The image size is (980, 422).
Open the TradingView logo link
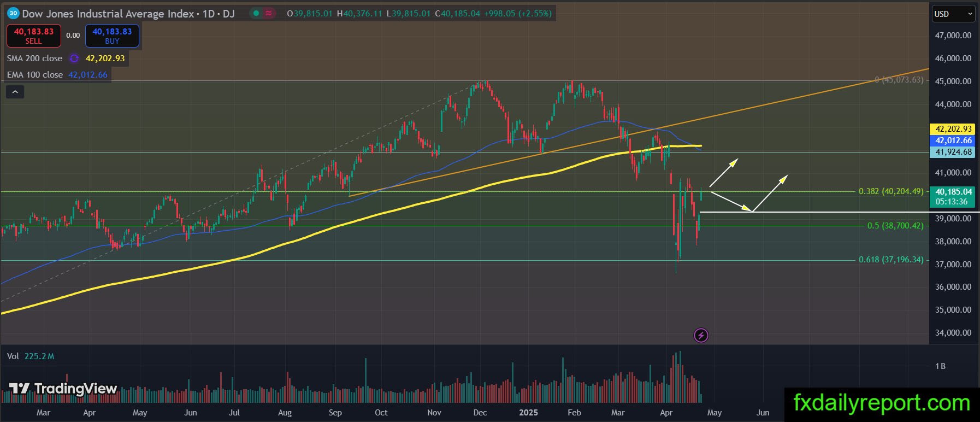click(x=63, y=389)
